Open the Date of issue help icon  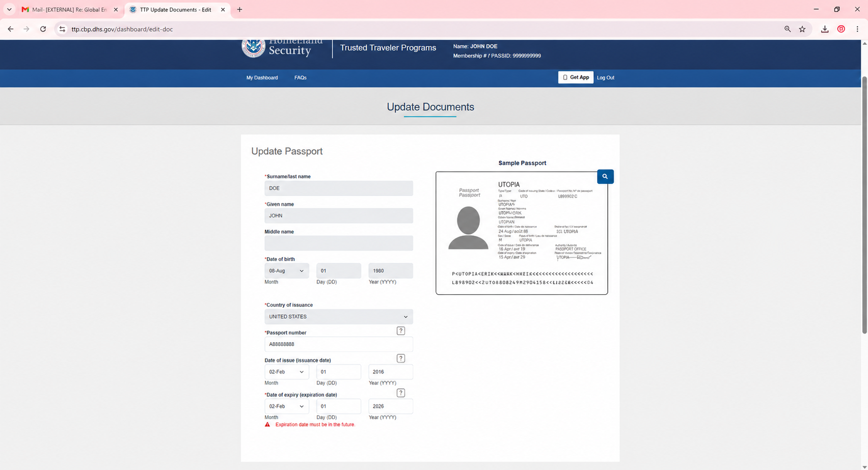click(x=401, y=358)
